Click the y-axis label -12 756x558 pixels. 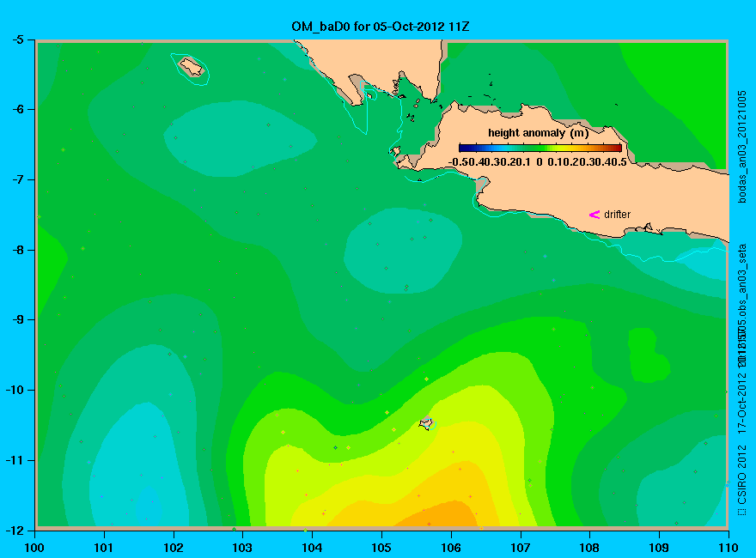click(14, 530)
